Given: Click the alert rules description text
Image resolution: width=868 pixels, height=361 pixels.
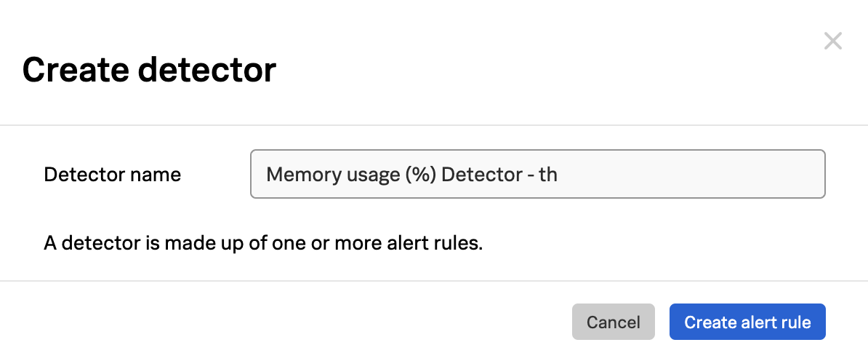Looking at the screenshot, I should [x=263, y=243].
